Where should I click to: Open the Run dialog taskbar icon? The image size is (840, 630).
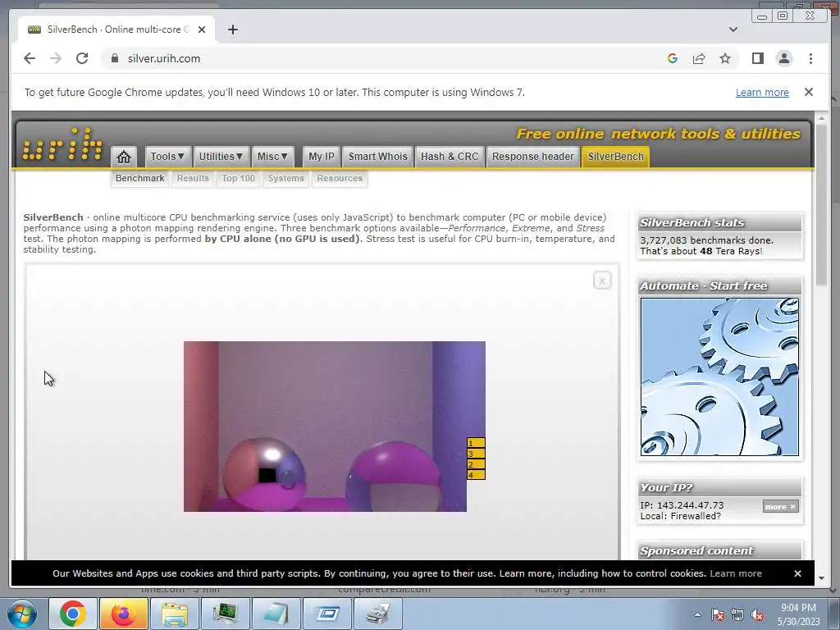(x=326, y=614)
